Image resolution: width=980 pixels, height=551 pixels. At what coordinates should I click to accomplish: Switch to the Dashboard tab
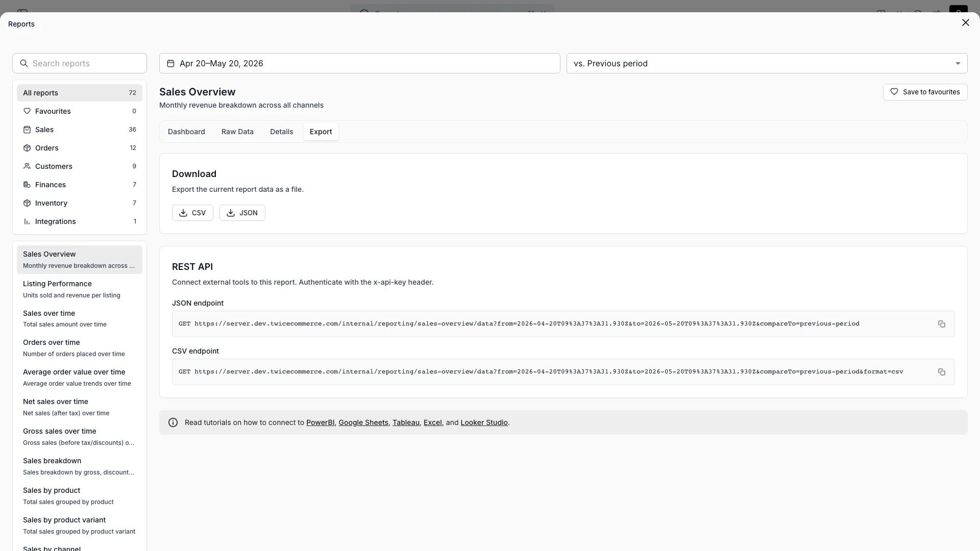[186, 132]
